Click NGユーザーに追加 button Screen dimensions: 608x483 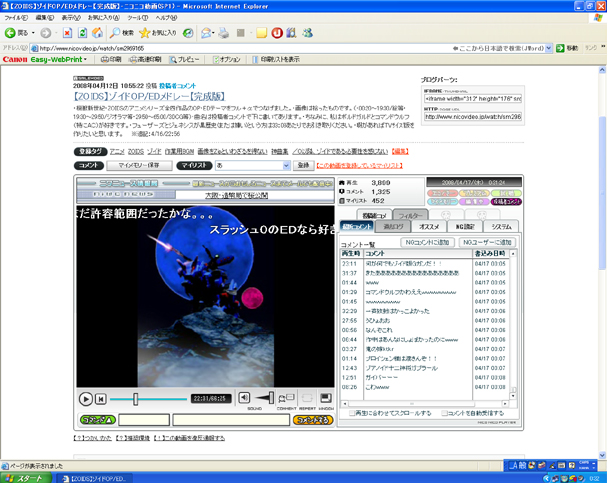(x=487, y=243)
